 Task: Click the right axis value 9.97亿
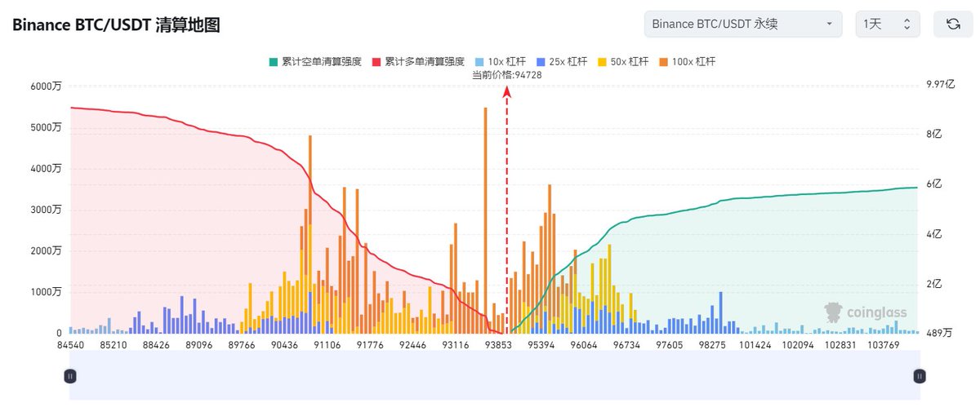pos(940,84)
